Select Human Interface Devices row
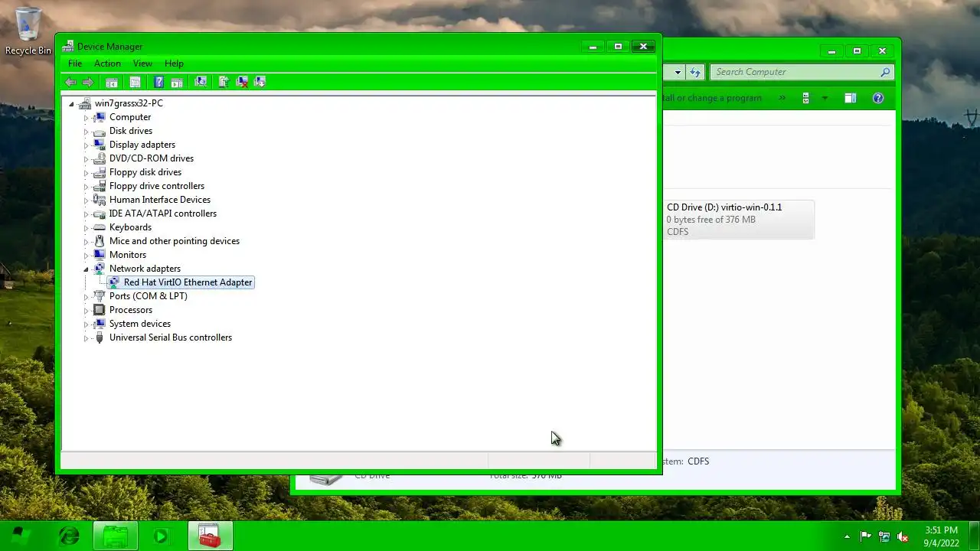980x551 pixels. click(160, 200)
